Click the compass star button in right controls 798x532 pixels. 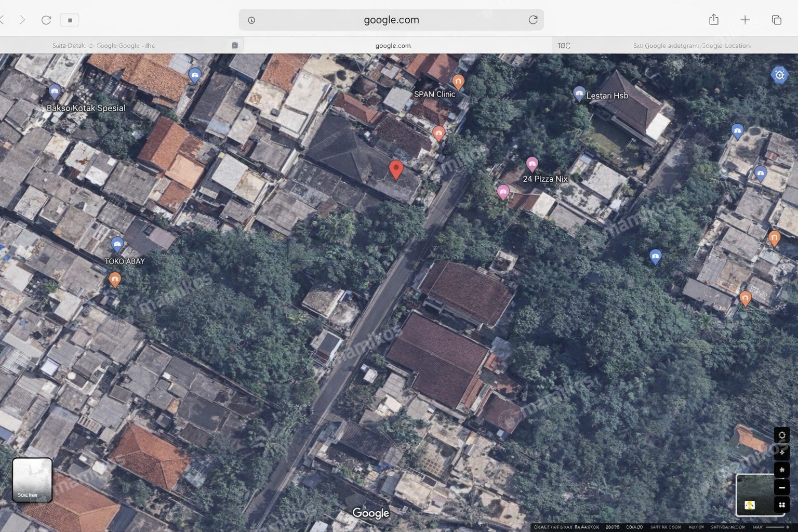click(x=782, y=453)
